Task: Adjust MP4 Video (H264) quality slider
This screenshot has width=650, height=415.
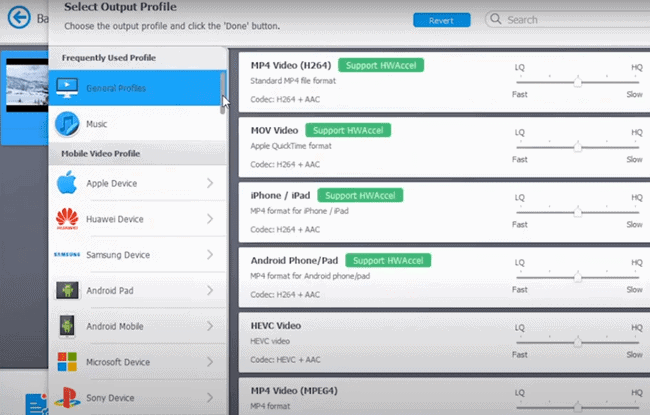Action: tap(577, 82)
